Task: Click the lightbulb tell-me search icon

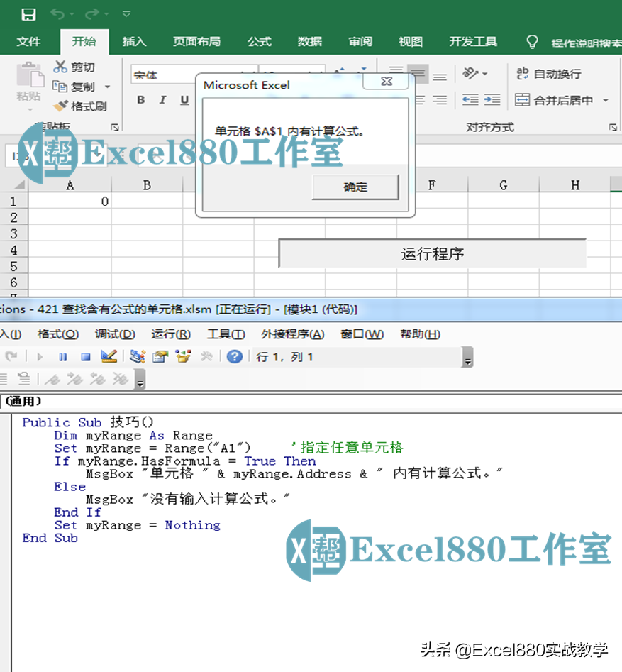Action: (532, 42)
